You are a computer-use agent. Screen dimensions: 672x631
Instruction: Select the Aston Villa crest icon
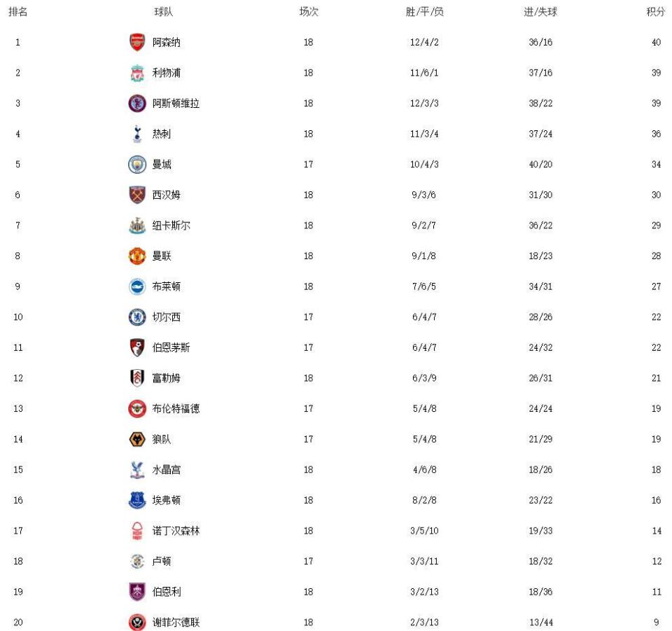(x=137, y=104)
